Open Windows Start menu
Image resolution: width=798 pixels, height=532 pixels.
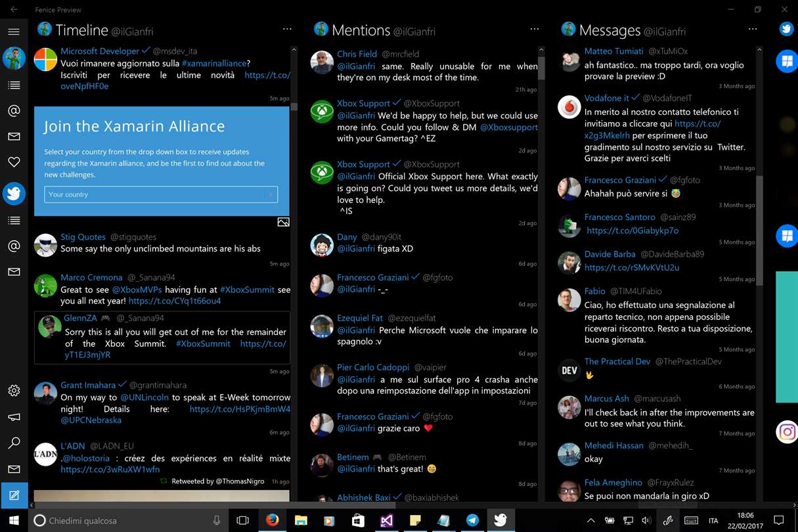tap(14, 521)
